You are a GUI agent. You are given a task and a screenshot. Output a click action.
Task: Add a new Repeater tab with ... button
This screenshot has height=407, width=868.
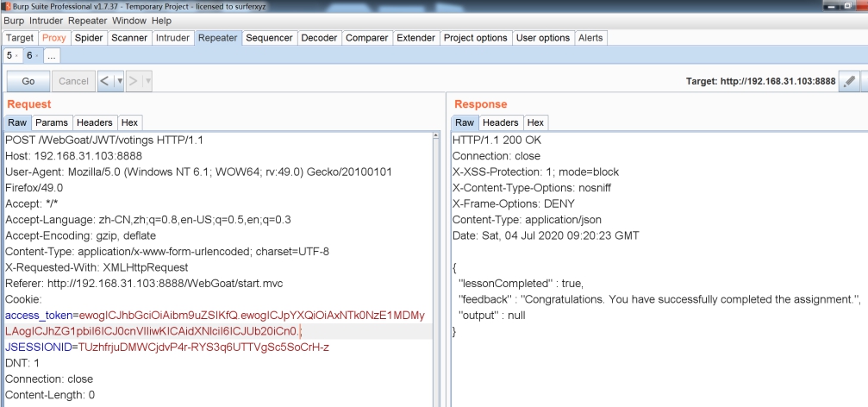tap(51, 55)
